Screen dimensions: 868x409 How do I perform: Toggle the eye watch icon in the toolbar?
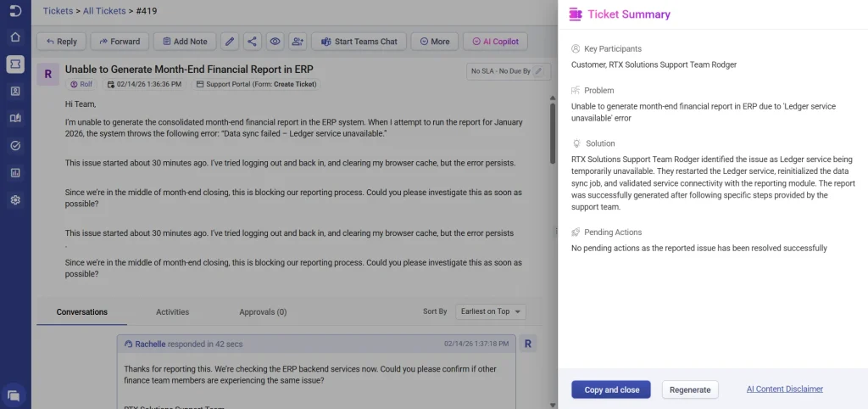[275, 42]
